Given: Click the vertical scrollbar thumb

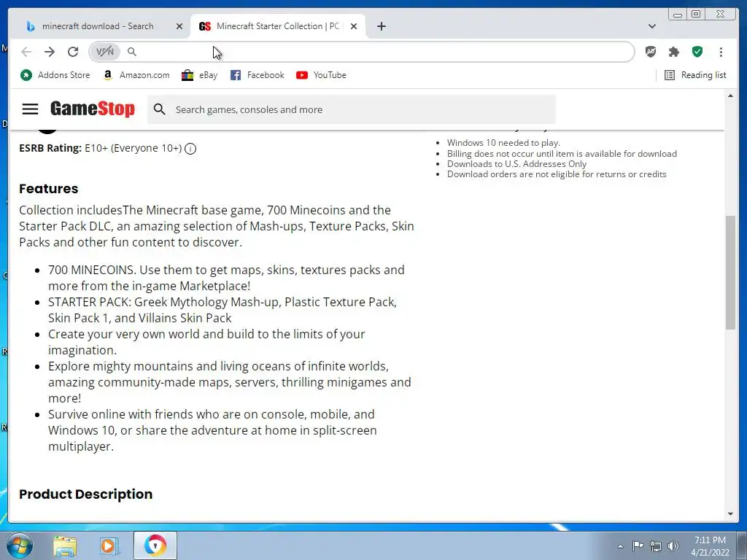Looking at the screenshot, I should tap(730, 273).
